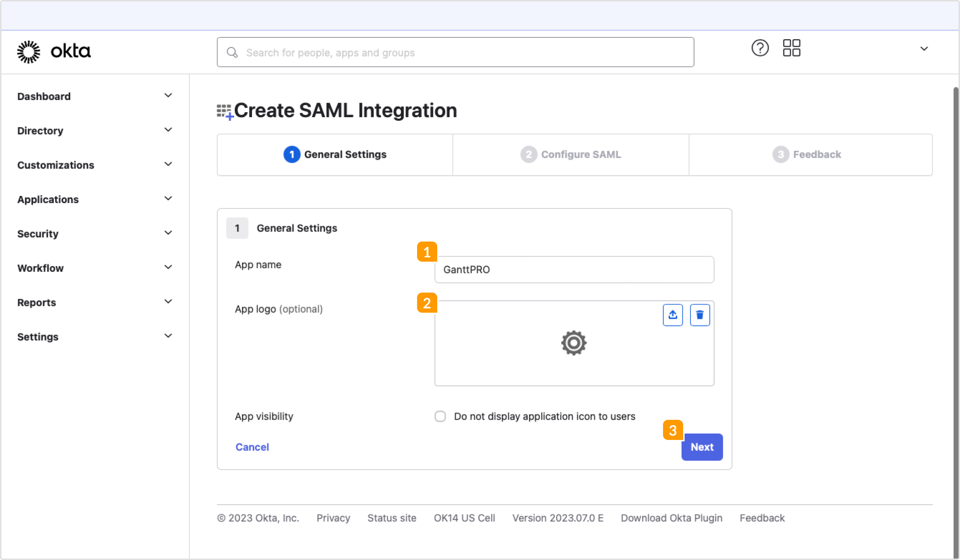Screen dimensions: 960x560
Task: Open the account dropdown at top right
Action: click(924, 48)
